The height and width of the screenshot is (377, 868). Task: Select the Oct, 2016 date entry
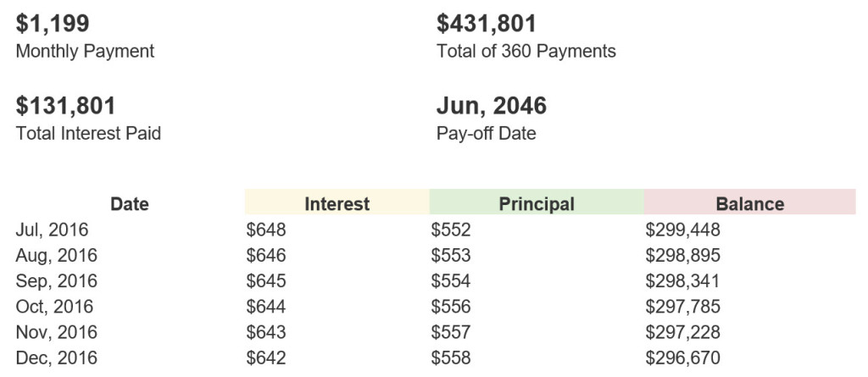[55, 307]
